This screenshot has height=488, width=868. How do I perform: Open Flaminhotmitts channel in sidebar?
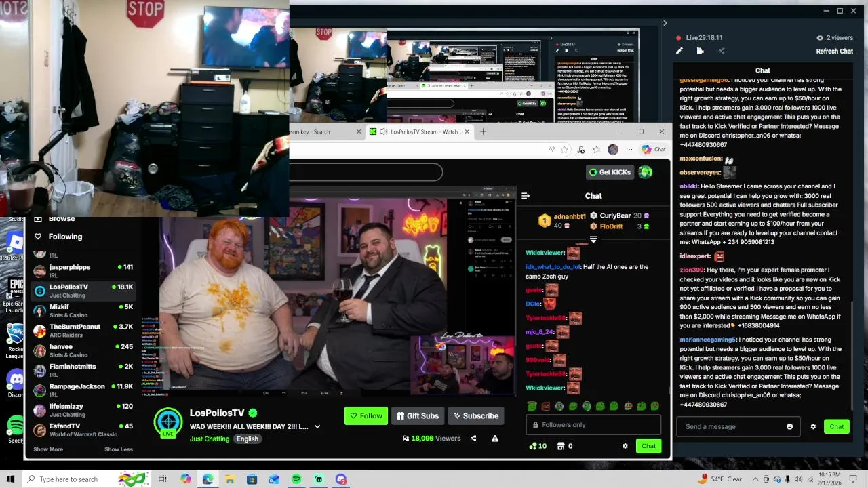click(83, 370)
